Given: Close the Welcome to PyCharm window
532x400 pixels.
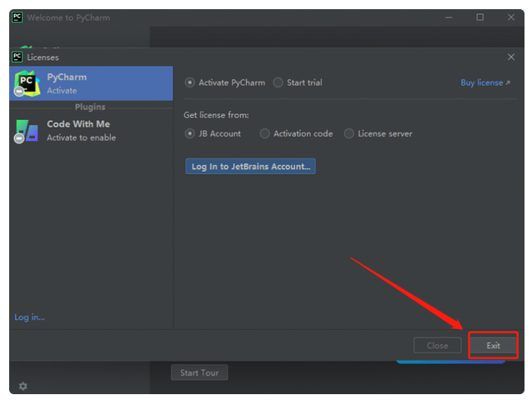Looking at the screenshot, I should tap(511, 17).
